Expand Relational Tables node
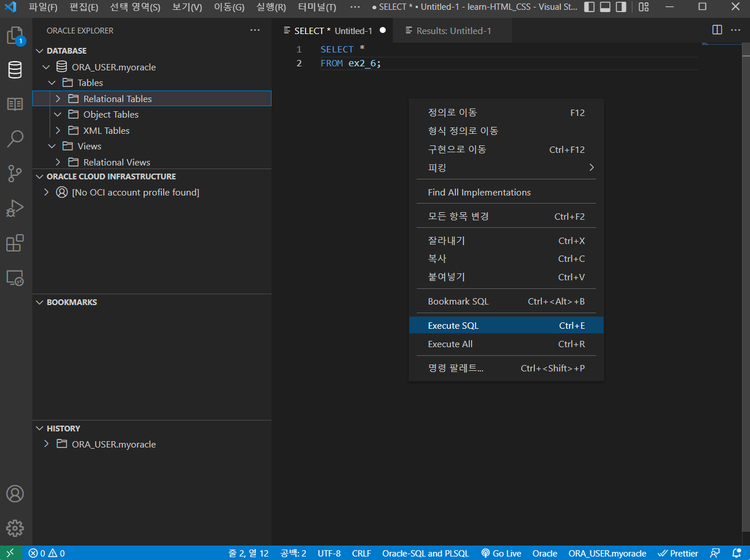The image size is (750, 560). tap(58, 99)
